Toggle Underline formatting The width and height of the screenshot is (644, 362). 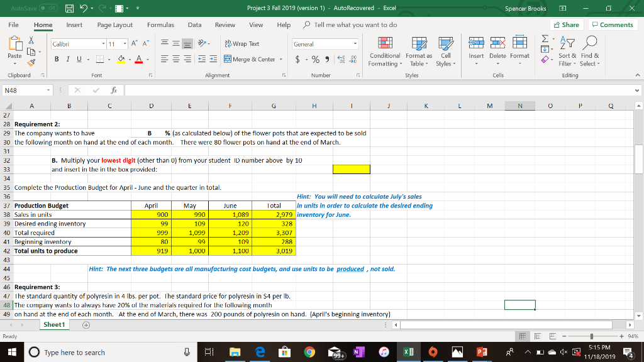pyautogui.click(x=79, y=59)
